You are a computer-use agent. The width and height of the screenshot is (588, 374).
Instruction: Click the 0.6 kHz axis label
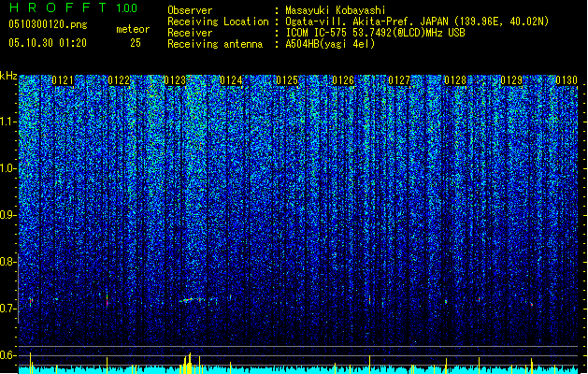pyautogui.click(x=8, y=355)
